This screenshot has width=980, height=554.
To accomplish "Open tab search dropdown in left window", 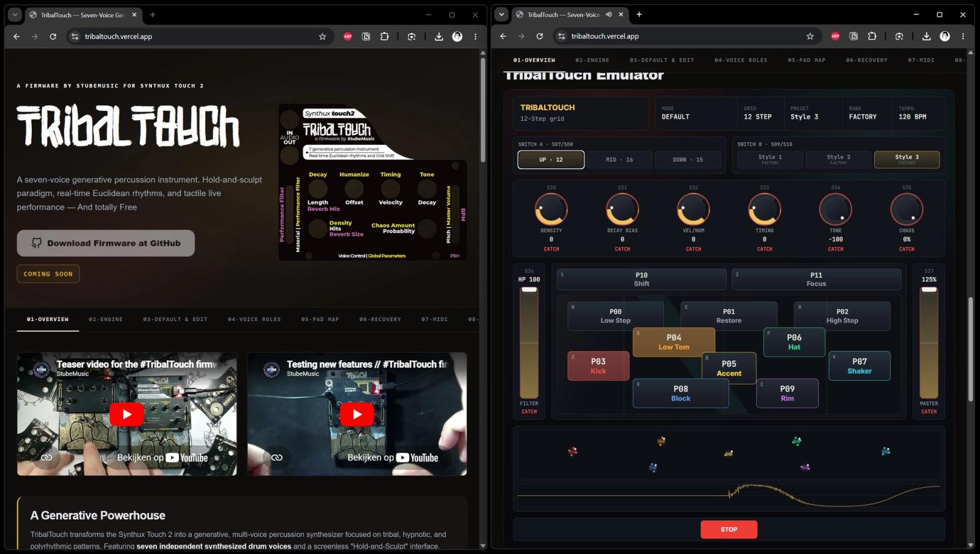I will coord(15,15).
